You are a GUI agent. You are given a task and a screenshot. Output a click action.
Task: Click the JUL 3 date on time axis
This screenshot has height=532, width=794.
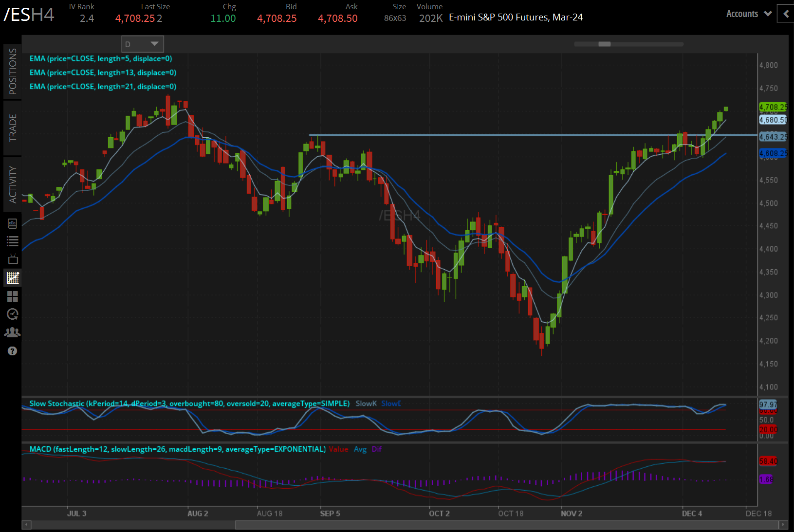[77, 514]
